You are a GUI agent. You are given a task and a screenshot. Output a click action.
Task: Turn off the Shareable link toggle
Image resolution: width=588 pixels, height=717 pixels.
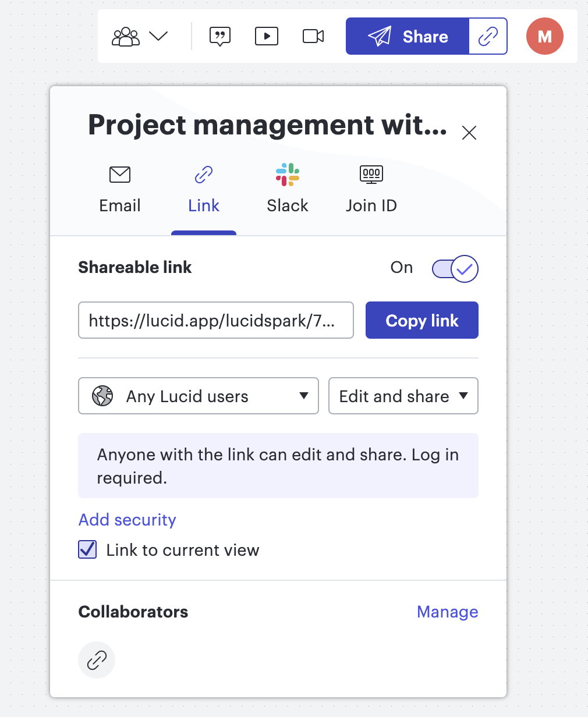[455, 269]
